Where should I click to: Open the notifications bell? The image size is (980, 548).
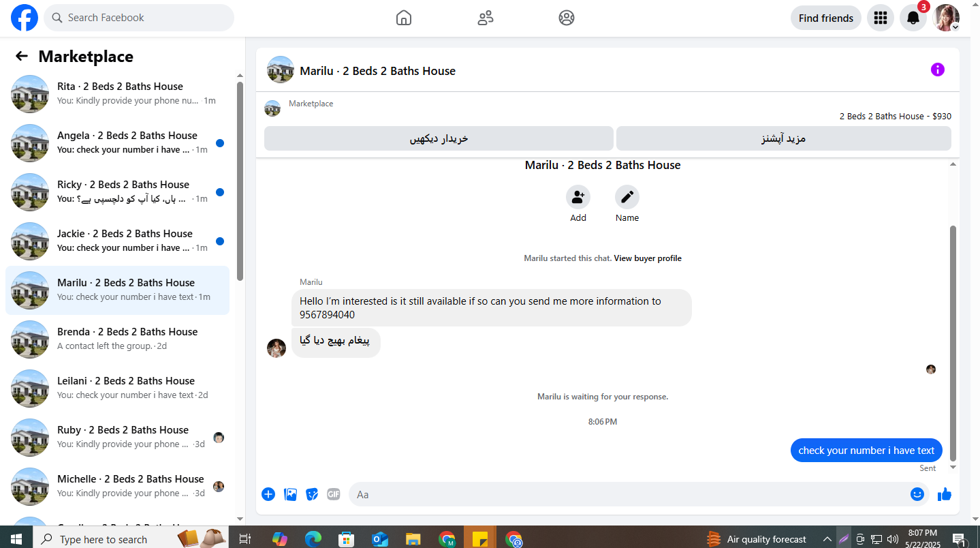point(913,18)
